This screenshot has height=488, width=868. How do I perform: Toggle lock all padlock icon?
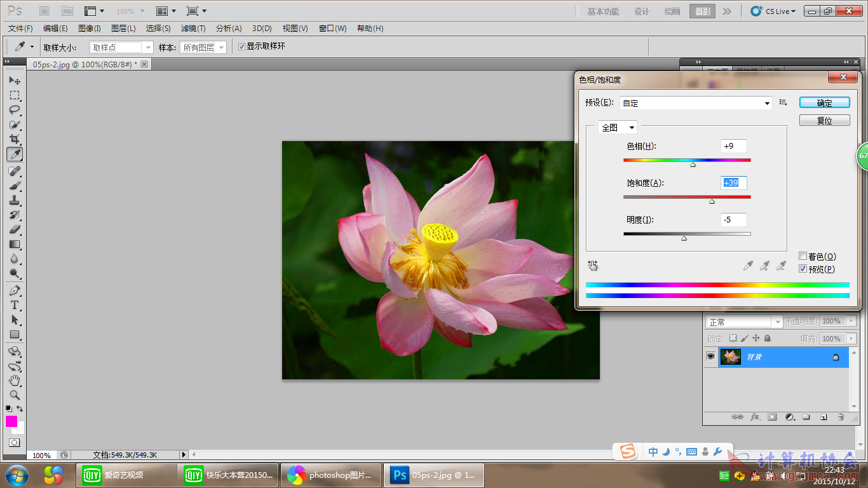click(767, 339)
